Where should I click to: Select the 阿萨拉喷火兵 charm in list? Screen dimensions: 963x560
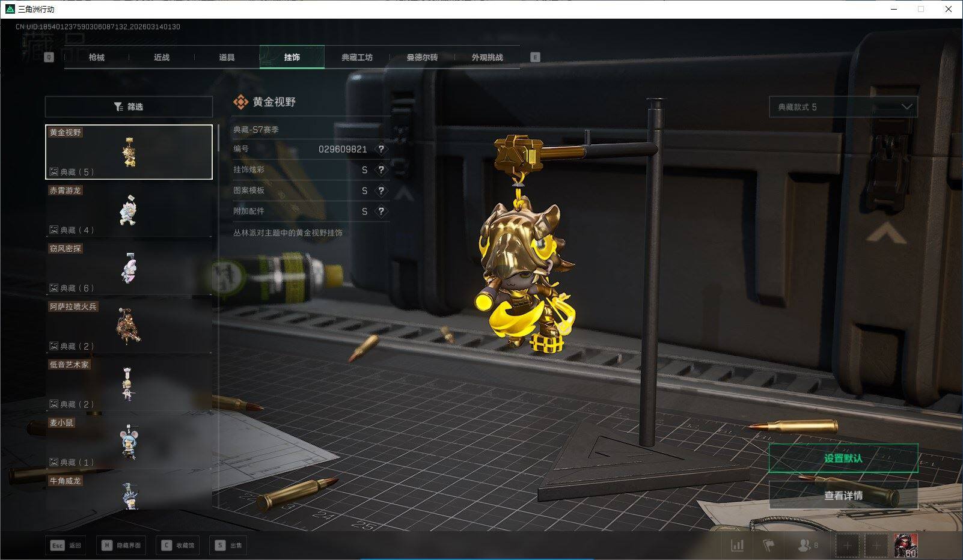pos(129,326)
